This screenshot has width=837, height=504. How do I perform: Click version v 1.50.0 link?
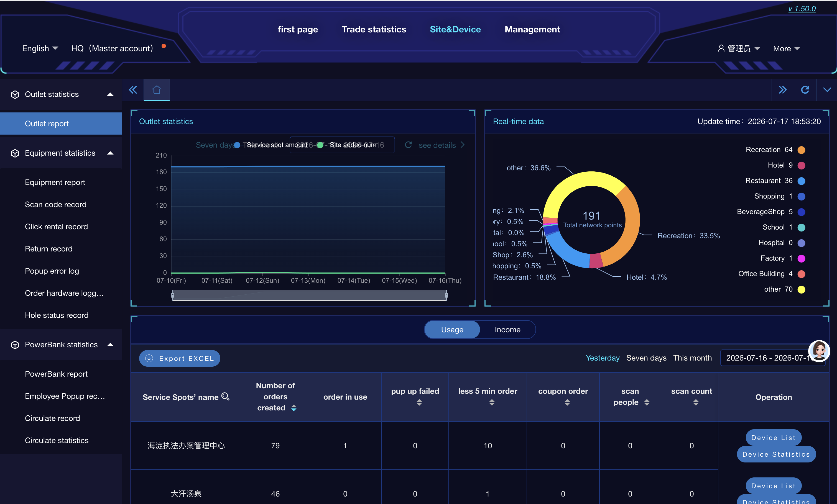coord(802,9)
